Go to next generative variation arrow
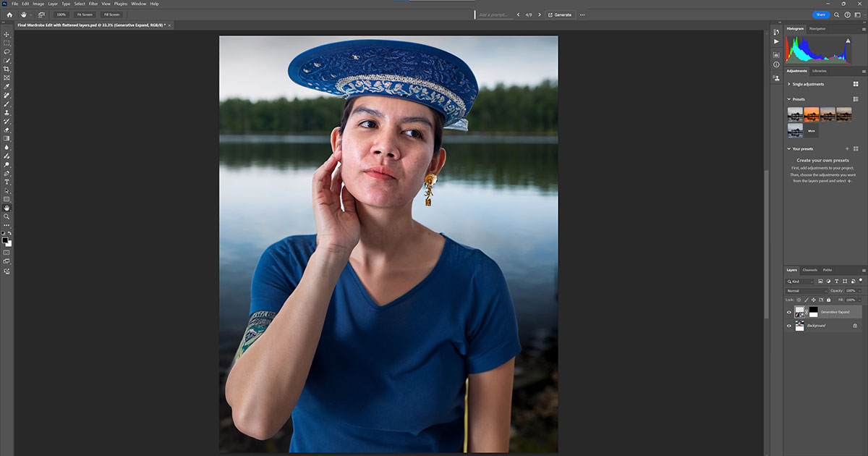 (x=539, y=14)
